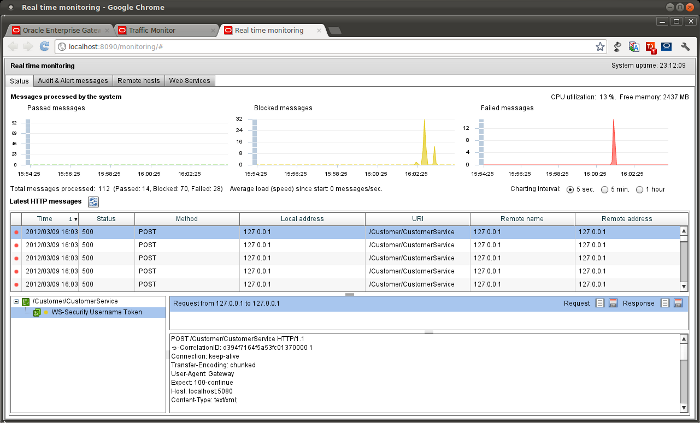Select the 5 sec charting interval
The width and height of the screenshot is (700, 423).
(571, 188)
